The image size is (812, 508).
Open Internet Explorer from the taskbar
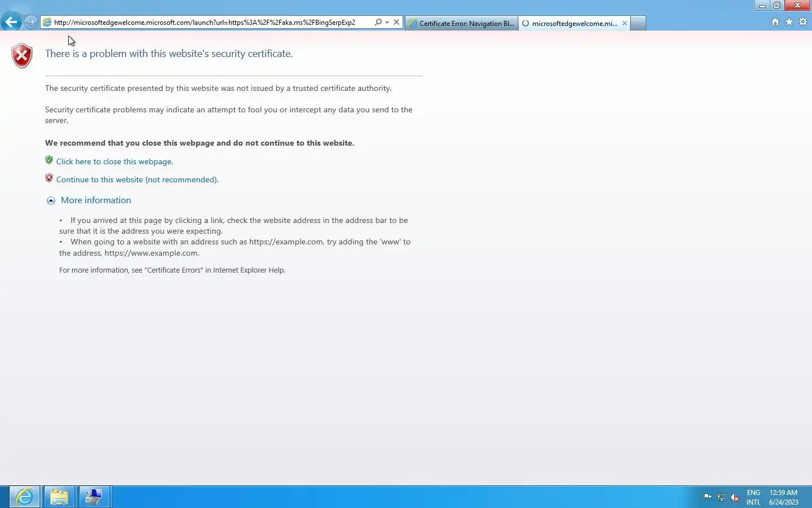[24, 497]
